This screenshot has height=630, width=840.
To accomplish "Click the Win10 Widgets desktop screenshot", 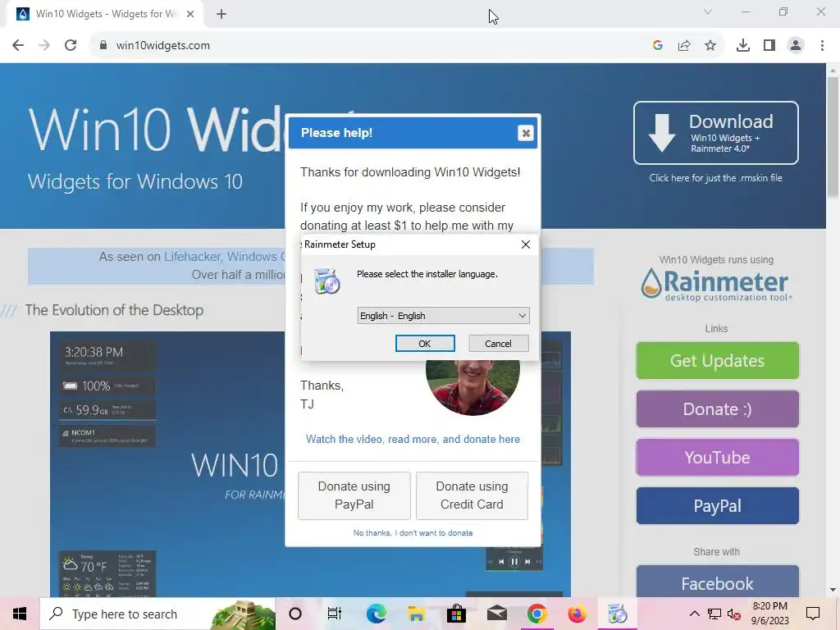I will pyautogui.click(x=167, y=464).
